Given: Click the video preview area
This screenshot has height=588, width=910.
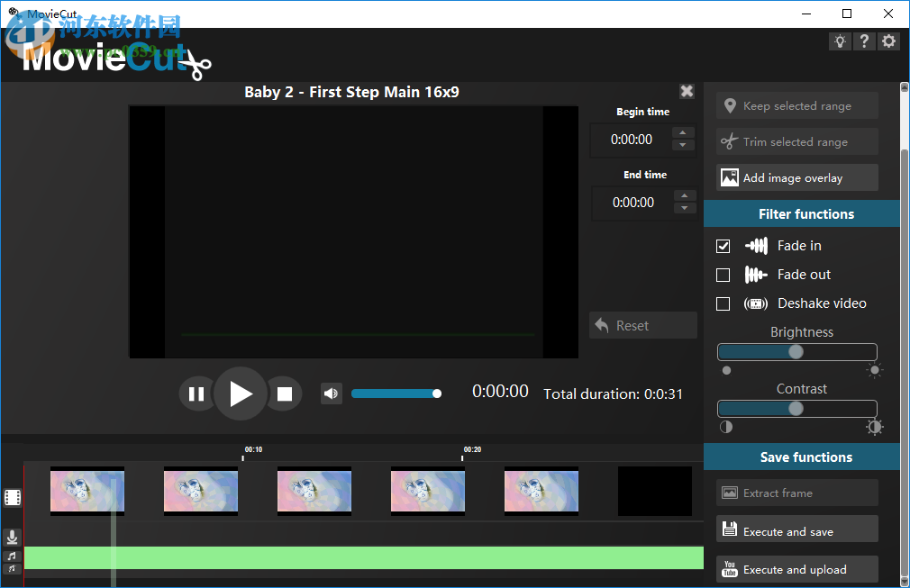Looking at the screenshot, I should click(353, 232).
